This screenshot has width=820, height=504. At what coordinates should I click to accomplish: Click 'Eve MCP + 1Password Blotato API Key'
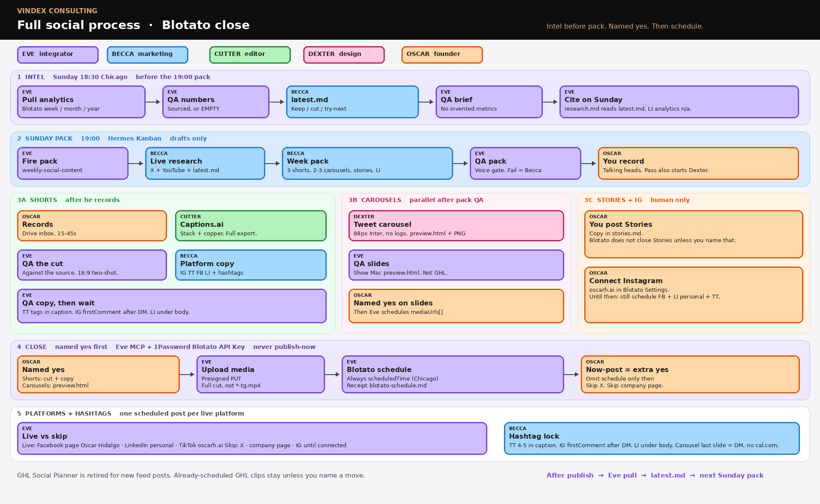[180, 347]
